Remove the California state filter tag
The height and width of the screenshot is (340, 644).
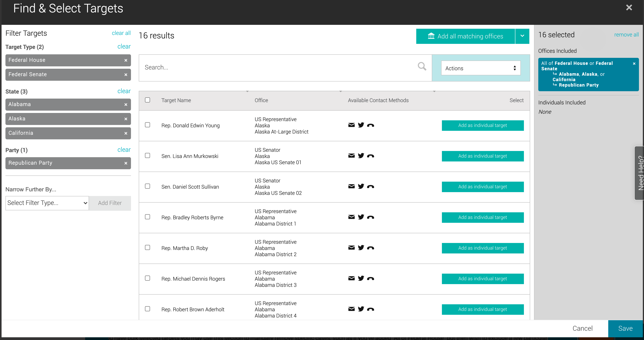pyautogui.click(x=126, y=133)
